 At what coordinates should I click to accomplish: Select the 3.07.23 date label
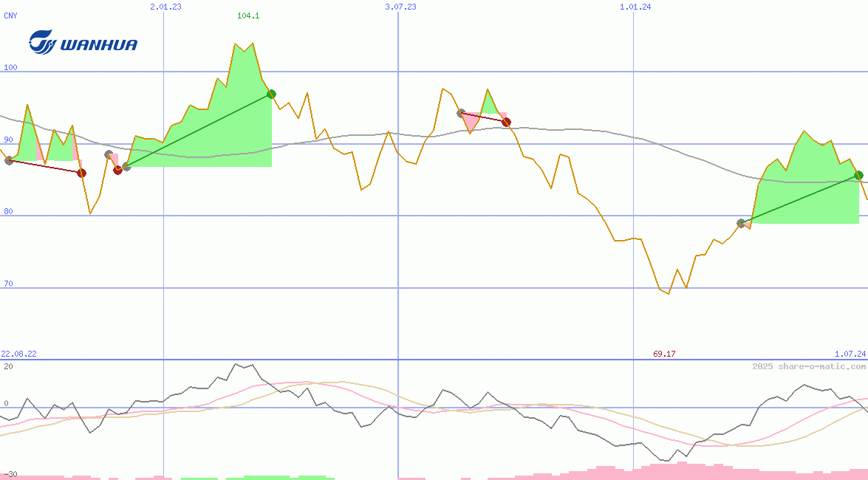coord(401,7)
